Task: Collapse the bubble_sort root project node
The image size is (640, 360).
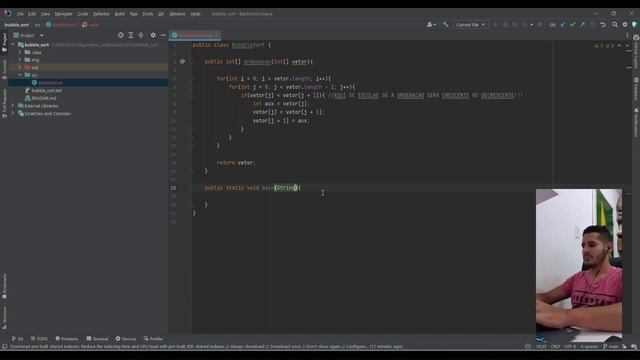Action: click(x=13, y=45)
